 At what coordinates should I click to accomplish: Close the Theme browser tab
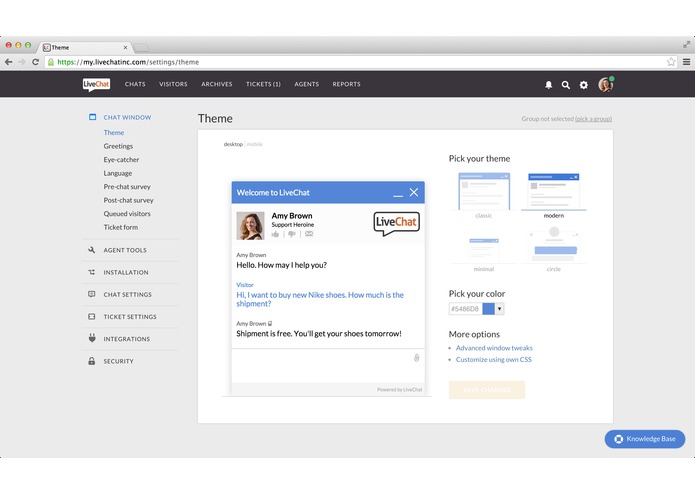(125, 47)
